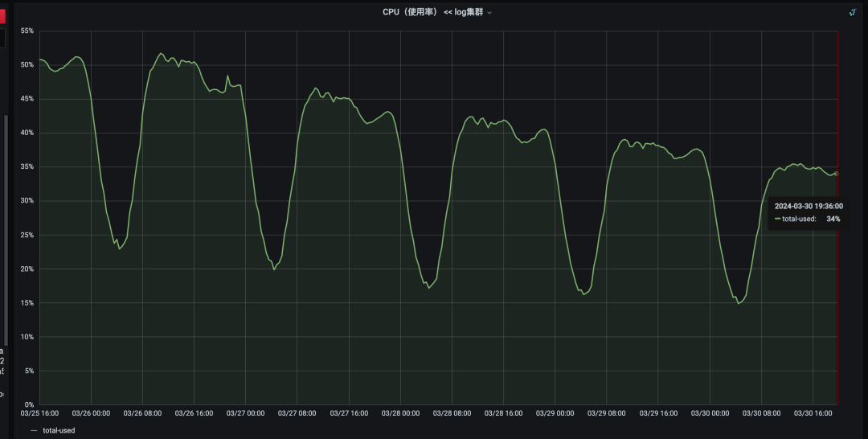
Task: Click the data point at graph's right end
Action: 836,174
